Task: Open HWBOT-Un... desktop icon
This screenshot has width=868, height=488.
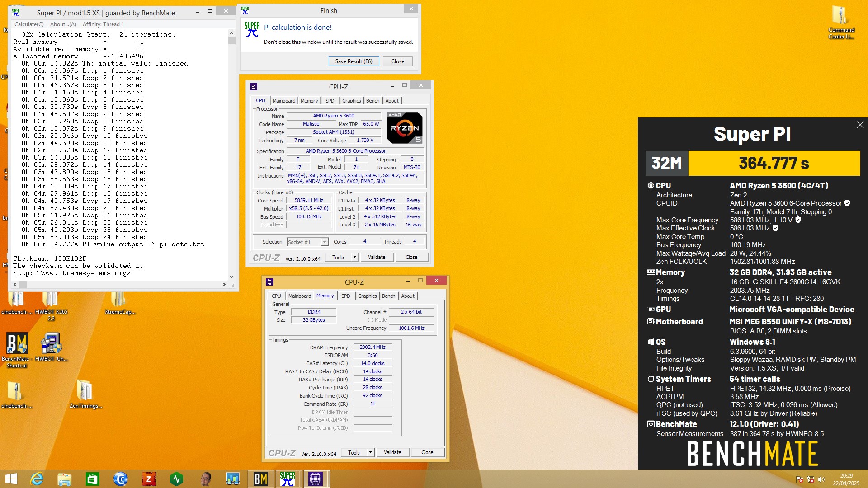Action: click(x=51, y=347)
